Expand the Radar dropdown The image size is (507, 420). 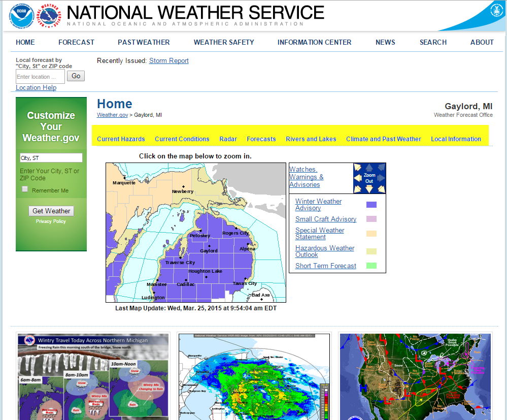[x=228, y=139]
